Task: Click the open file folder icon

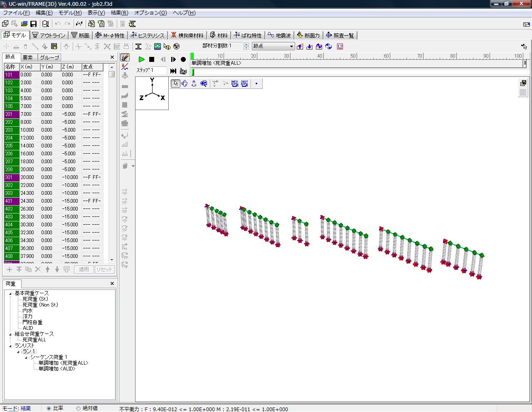Action: [24, 24]
